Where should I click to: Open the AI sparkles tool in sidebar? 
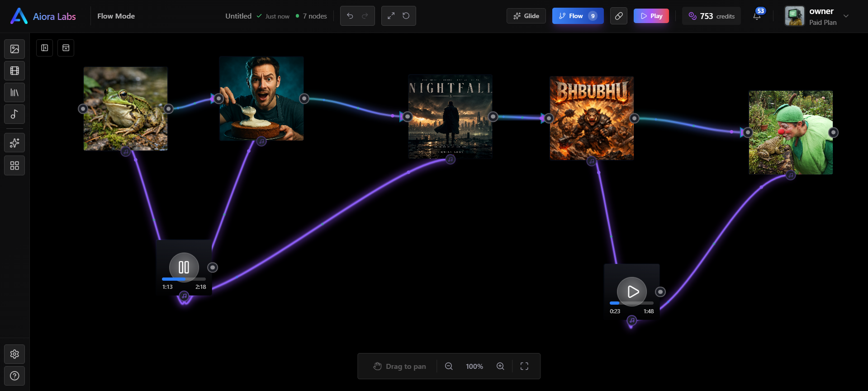[x=14, y=143]
